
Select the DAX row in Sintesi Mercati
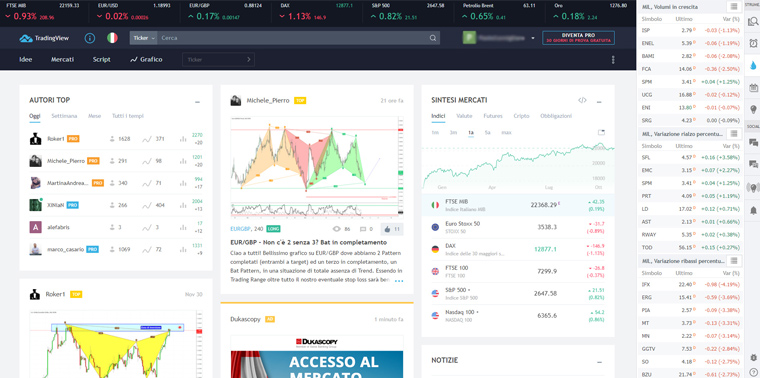click(x=518, y=250)
